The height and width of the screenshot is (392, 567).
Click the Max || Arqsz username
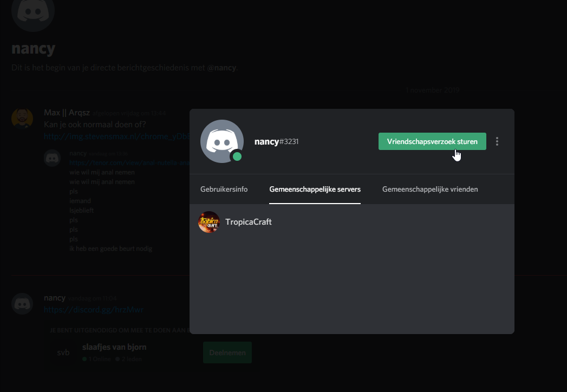[67, 113]
